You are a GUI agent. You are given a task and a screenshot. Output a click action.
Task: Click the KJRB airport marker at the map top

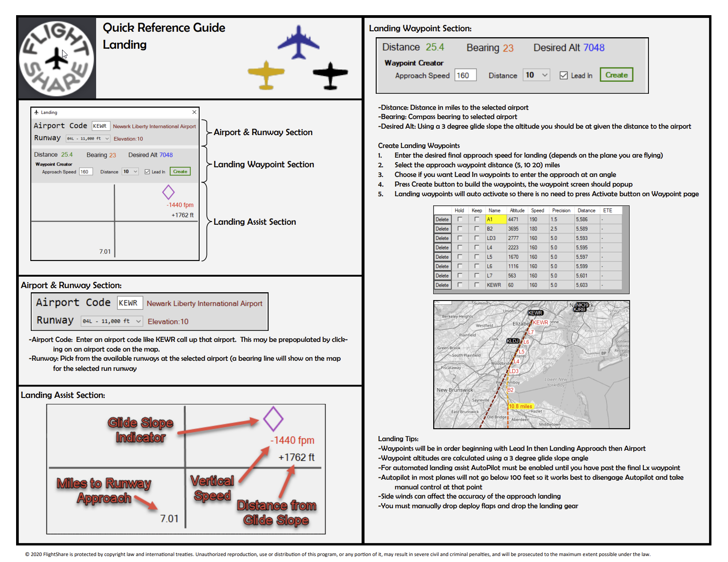point(579,309)
